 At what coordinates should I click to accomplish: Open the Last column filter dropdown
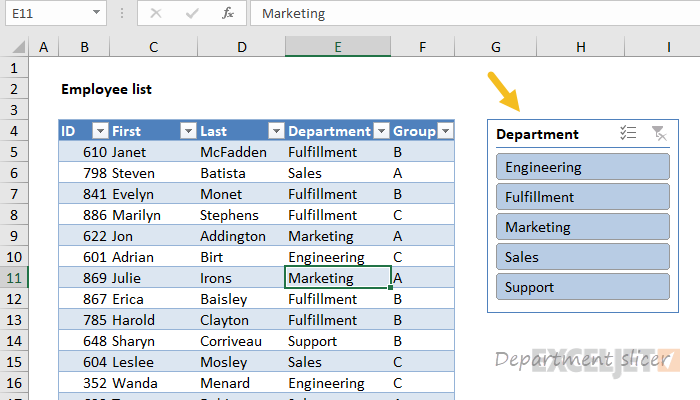(x=276, y=131)
